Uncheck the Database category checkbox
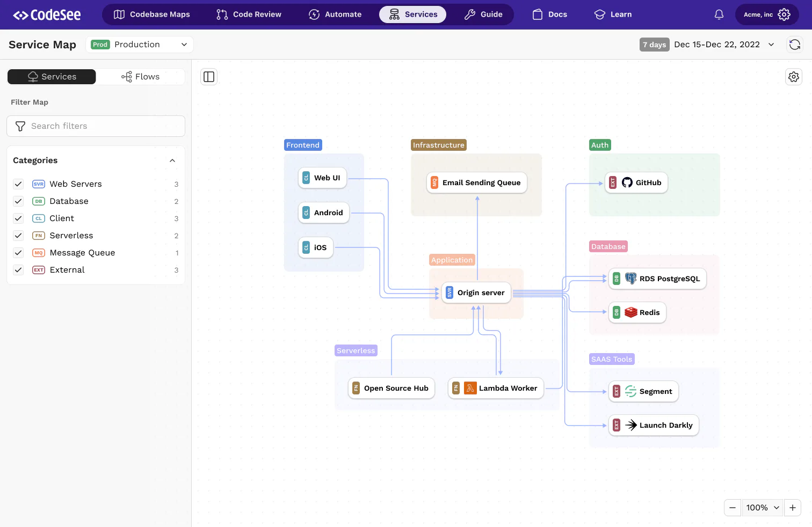The image size is (812, 527). (18, 201)
